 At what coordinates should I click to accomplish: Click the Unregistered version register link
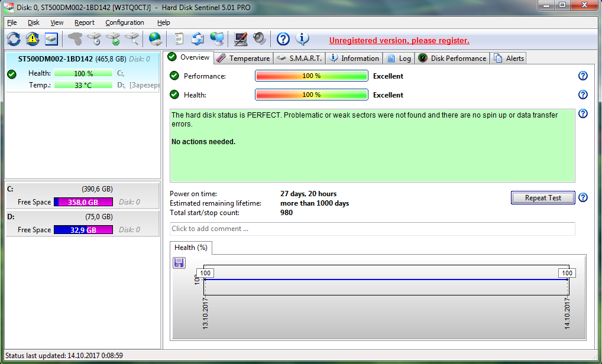[x=399, y=40]
